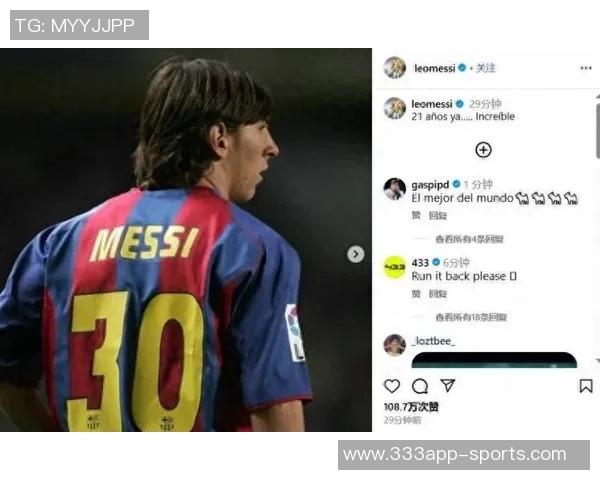View the list of 108.7万 likes
The height and width of the screenshot is (480, 600).
411,407
